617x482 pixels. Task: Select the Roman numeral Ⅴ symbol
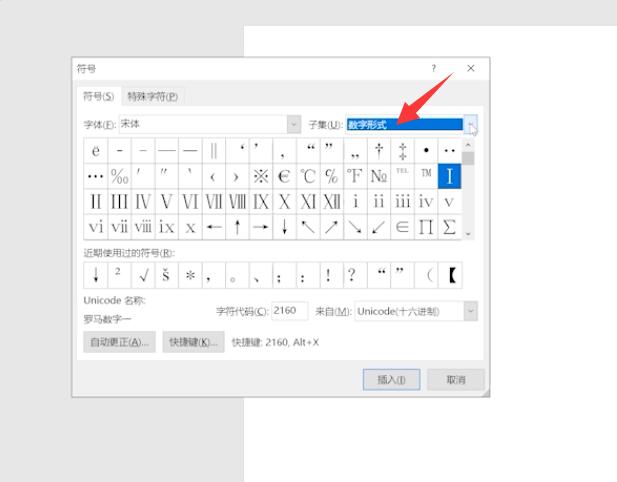(166, 201)
